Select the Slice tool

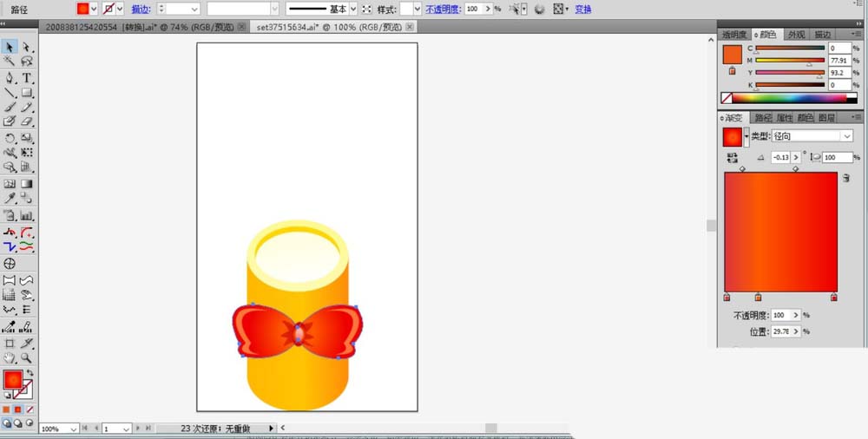26,344
